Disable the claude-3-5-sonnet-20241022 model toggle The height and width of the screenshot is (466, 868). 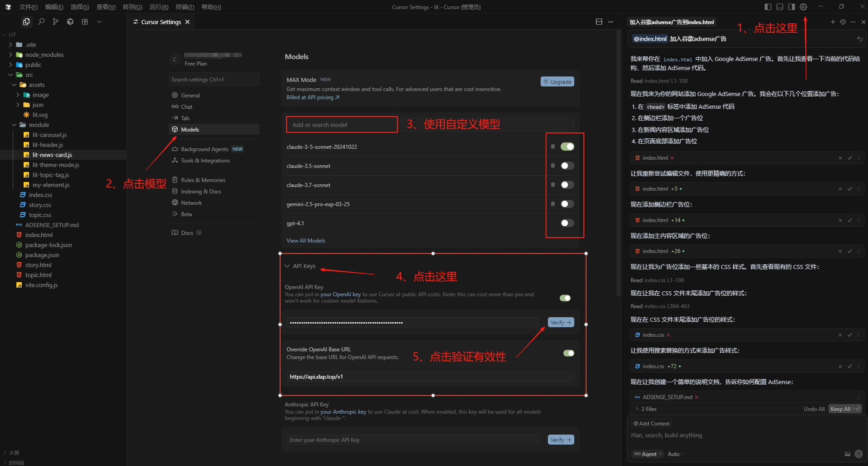[x=567, y=147]
